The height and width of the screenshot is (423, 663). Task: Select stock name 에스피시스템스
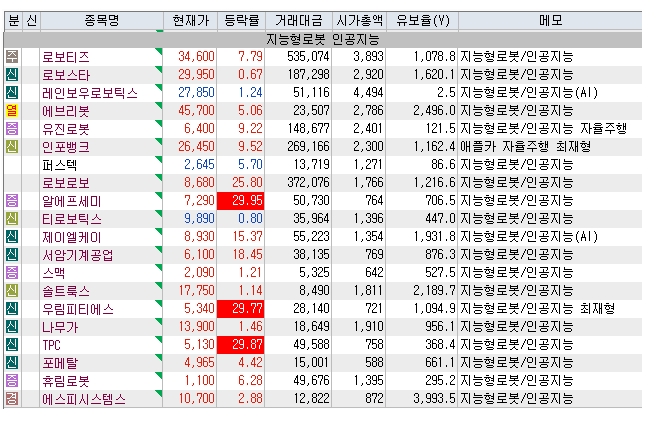click(84, 399)
